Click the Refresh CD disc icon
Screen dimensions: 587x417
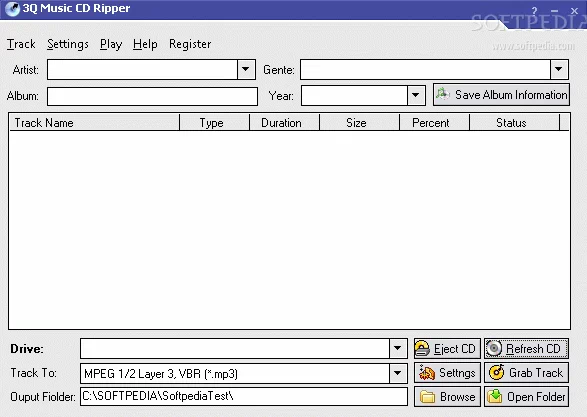(x=494, y=348)
